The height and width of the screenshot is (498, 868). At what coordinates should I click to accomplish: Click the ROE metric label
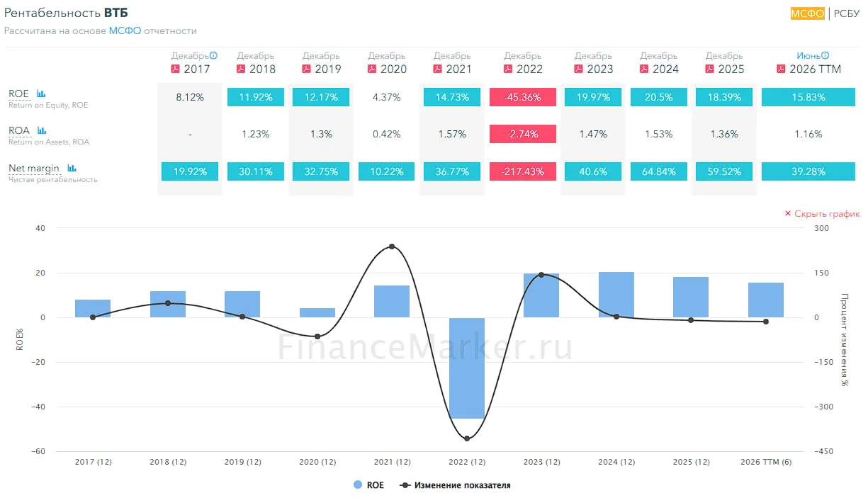tap(19, 94)
